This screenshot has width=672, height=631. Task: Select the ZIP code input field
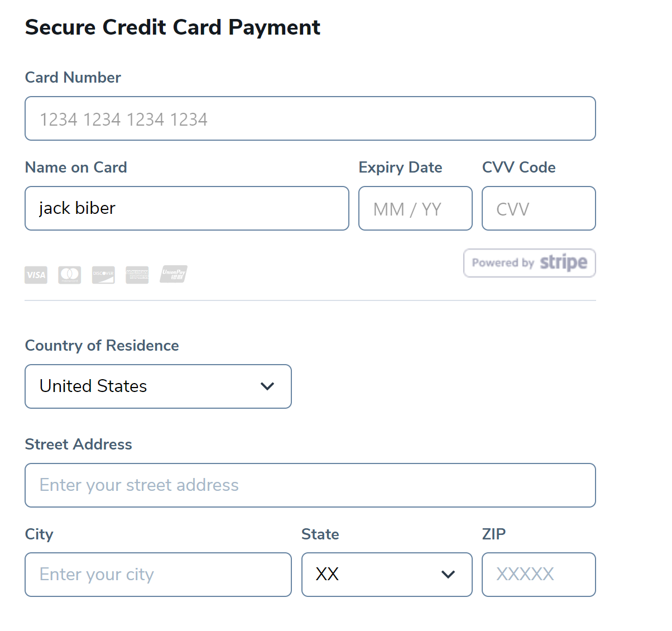(538, 575)
